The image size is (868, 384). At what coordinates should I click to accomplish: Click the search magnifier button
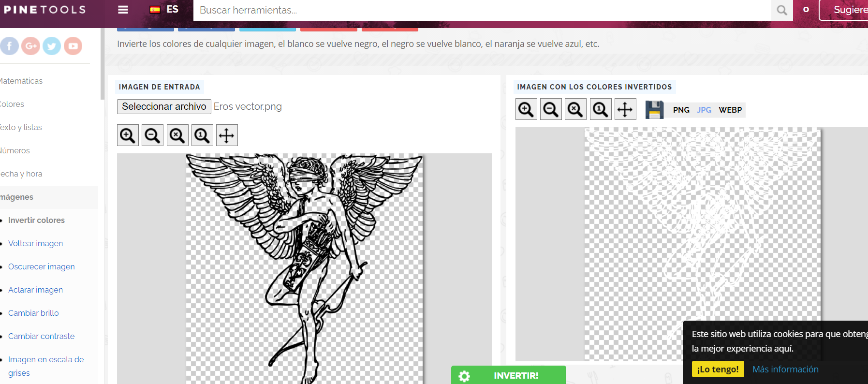pos(782,10)
